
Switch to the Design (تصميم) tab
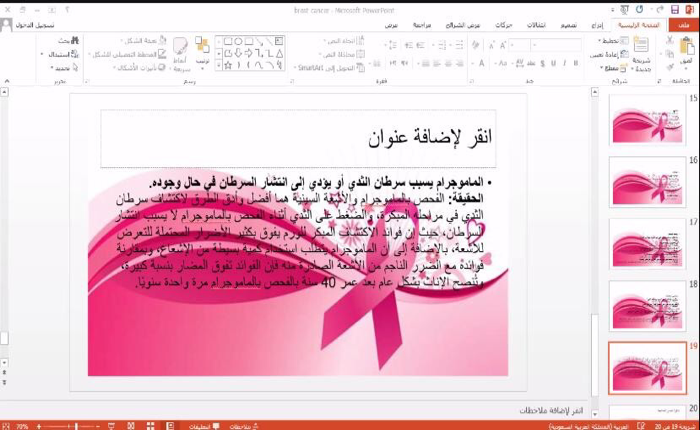(x=566, y=24)
